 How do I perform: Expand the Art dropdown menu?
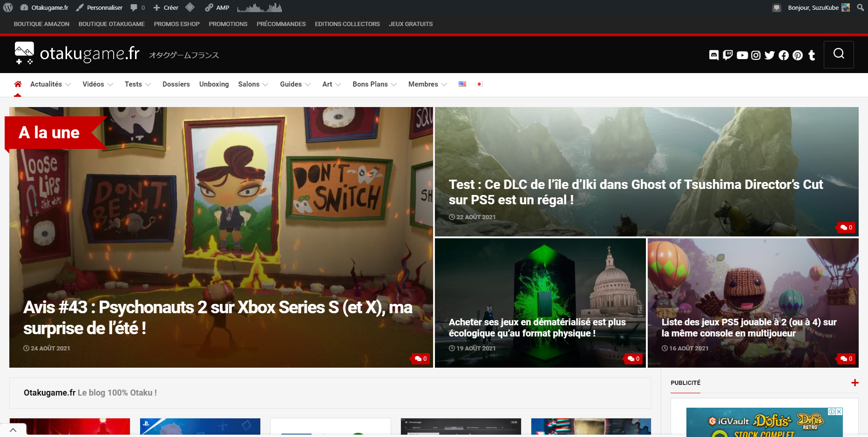(x=332, y=84)
